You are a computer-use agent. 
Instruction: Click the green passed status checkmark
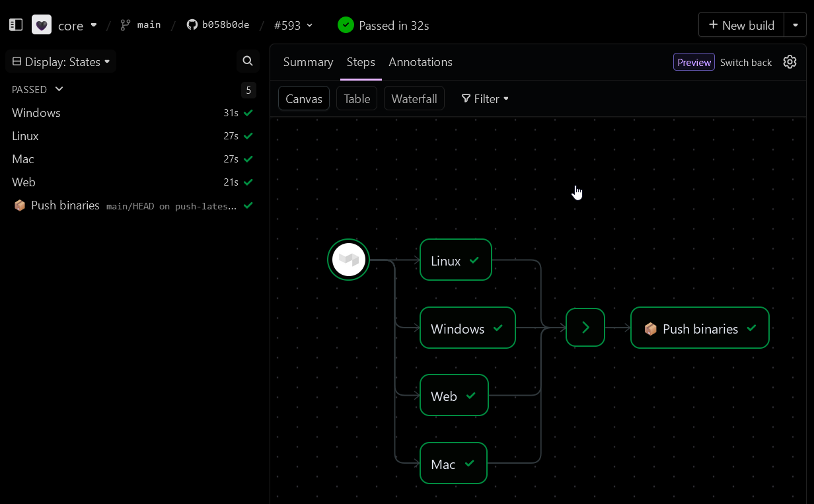click(x=346, y=25)
